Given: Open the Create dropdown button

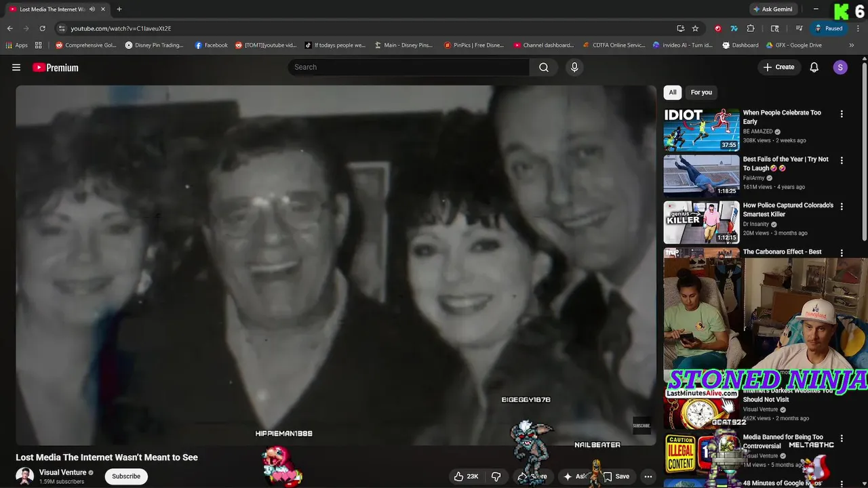Looking at the screenshot, I should click(778, 67).
